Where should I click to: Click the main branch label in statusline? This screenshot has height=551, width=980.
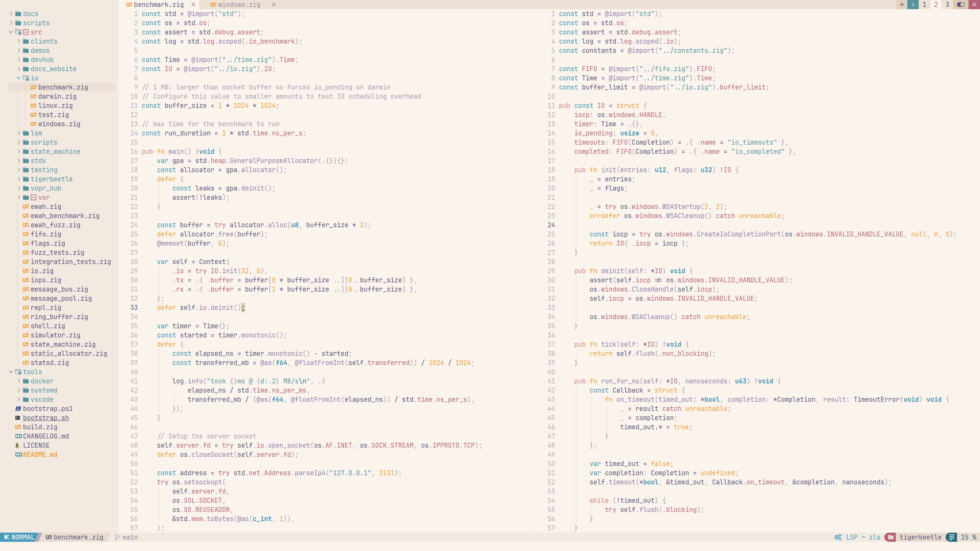click(130, 537)
